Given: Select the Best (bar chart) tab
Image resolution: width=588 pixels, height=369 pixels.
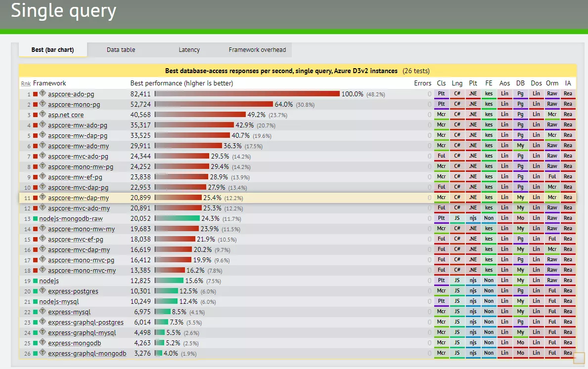Looking at the screenshot, I should [52, 50].
